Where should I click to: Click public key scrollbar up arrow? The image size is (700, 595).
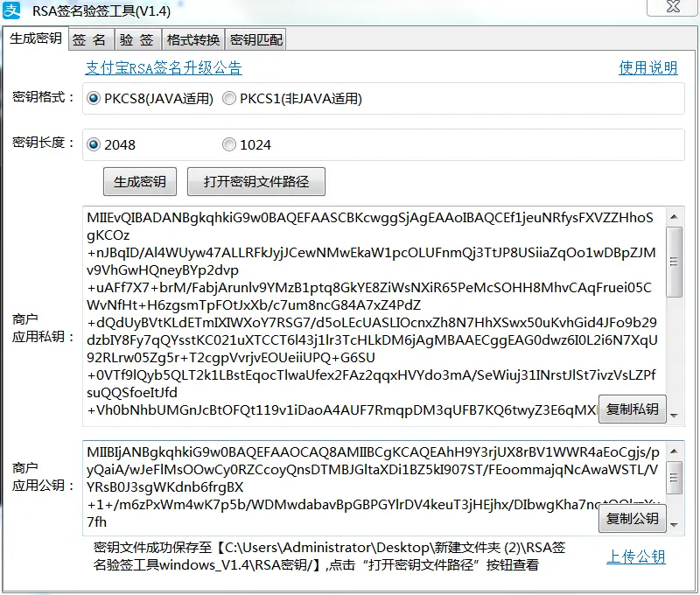[x=674, y=451]
